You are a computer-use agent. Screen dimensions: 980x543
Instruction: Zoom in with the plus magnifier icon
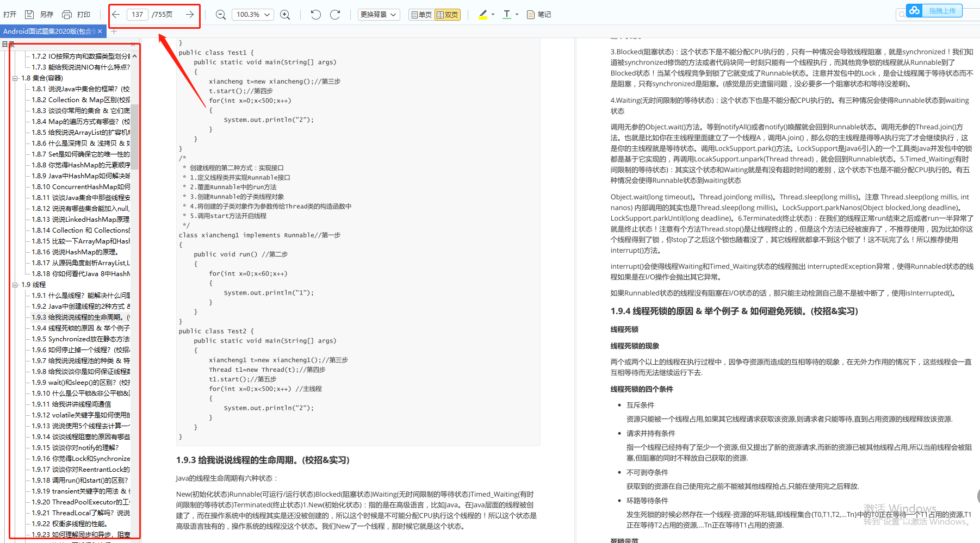285,15
